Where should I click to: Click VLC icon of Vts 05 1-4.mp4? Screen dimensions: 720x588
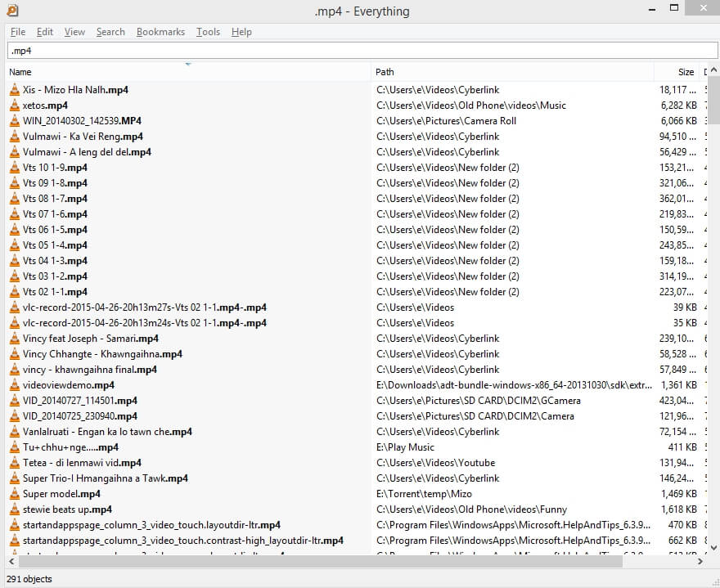15,245
